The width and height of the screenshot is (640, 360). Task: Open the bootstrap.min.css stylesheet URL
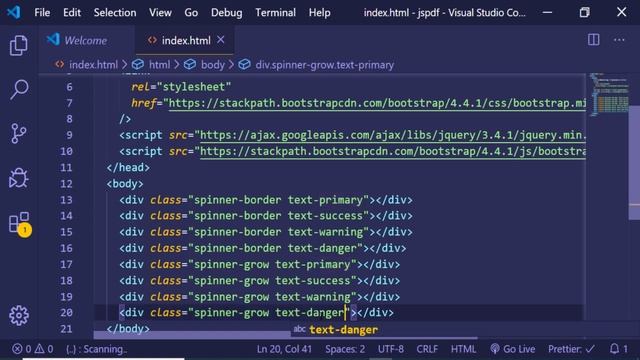377,103
